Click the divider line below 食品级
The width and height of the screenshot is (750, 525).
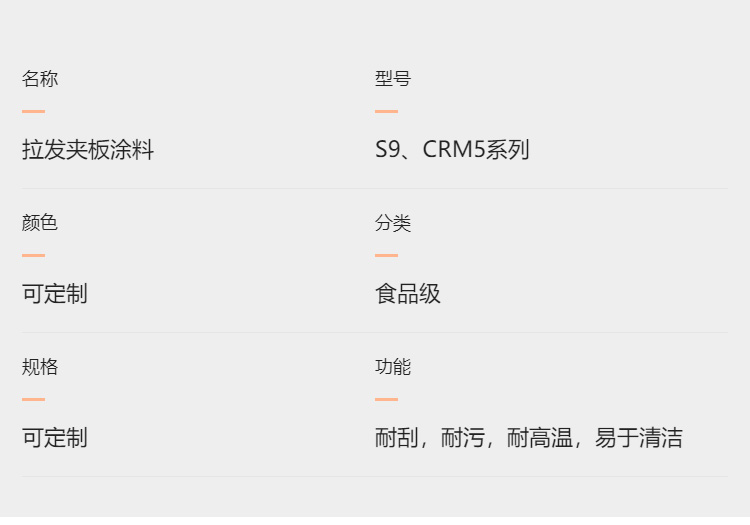(x=375, y=332)
